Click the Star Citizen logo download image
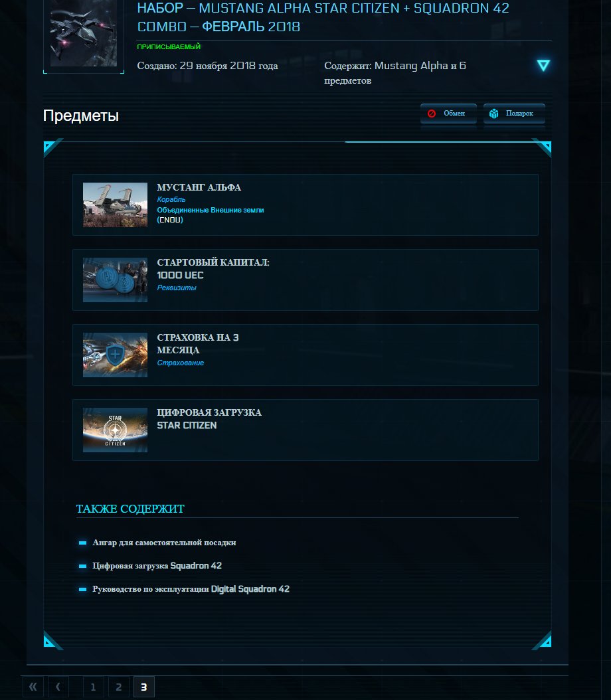This screenshot has width=611, height=700. point(115,430)
